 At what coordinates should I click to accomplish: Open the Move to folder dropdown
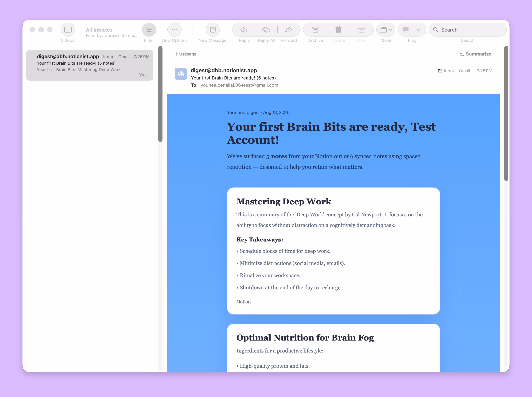(x=386, y=30)
